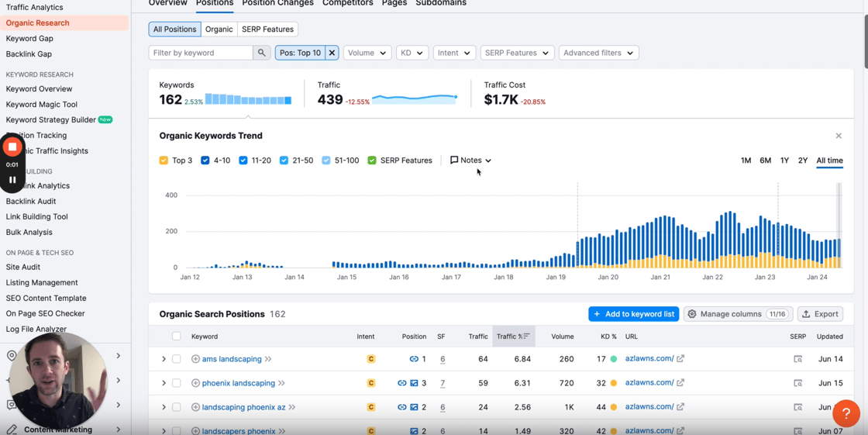Click in the Filter by keyword field

(x=201, y=53)
